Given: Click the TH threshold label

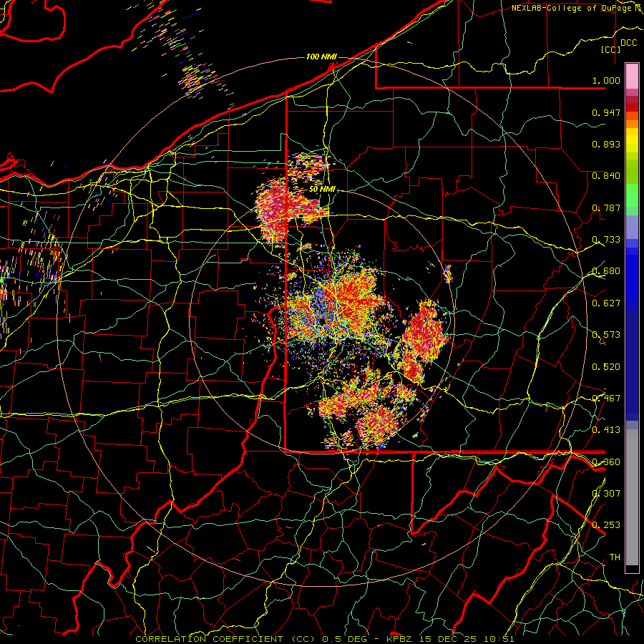Looking at the screenshot, I should pyautogui.click(x=615, y=557).
